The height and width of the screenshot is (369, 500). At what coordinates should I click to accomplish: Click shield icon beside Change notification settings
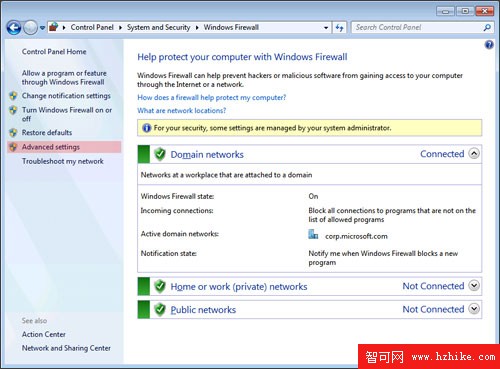click(13, 96)
